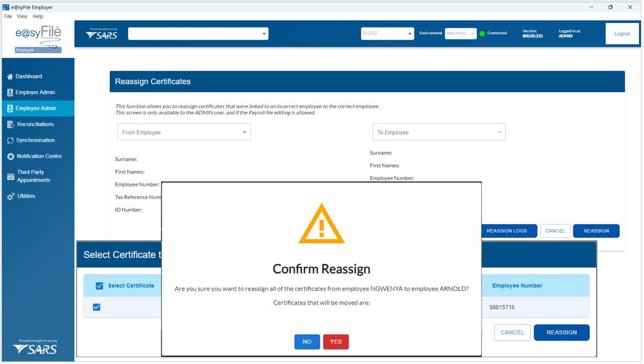Viewport: 644px width, 364px height.
Task: Open the Help menu
Action: click(x=38, y=16)
